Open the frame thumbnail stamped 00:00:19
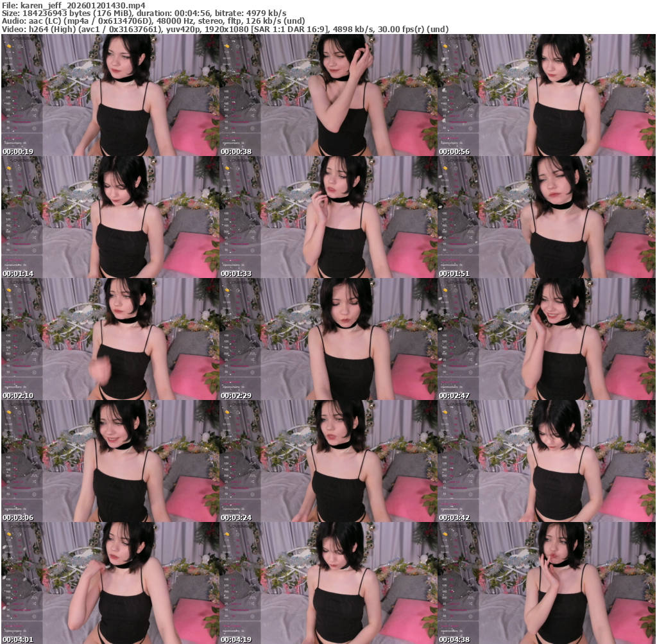 click(110, 95)
